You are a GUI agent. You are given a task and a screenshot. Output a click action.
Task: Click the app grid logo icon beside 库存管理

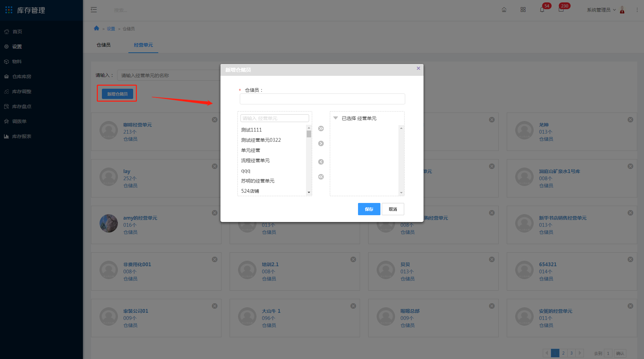point(9,10)
